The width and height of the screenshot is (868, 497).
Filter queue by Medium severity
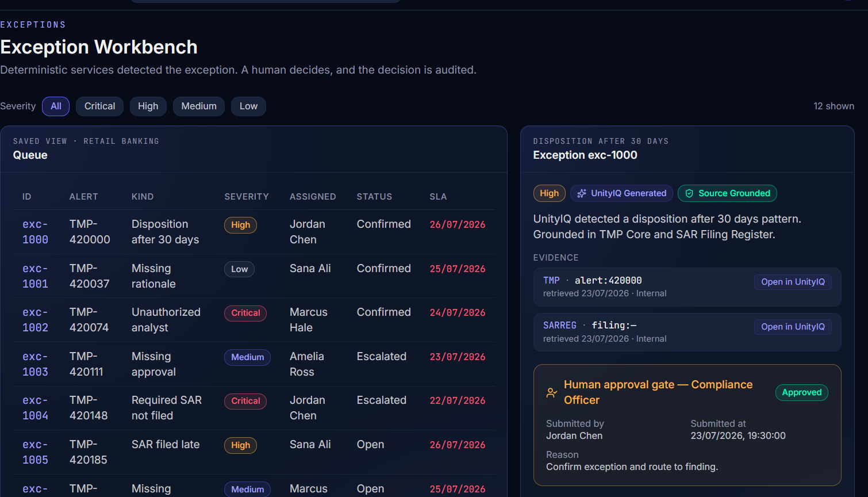(199, 106)
